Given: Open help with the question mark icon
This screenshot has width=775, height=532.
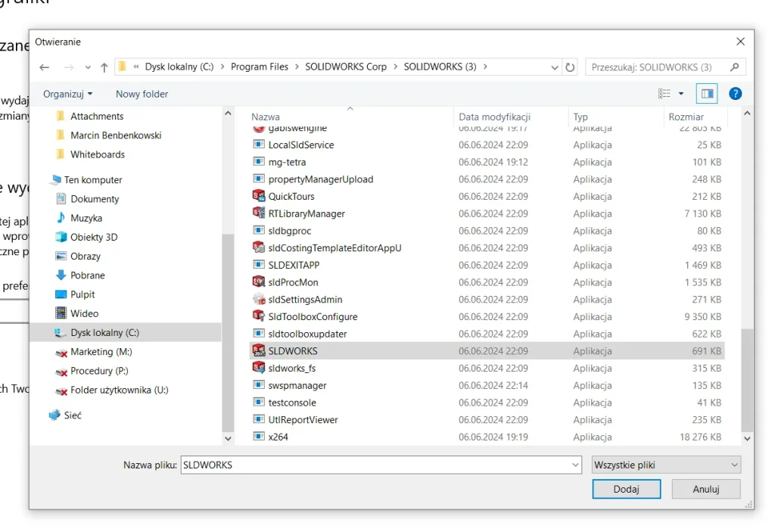Looking at the screenshot, I should [734, 94].
